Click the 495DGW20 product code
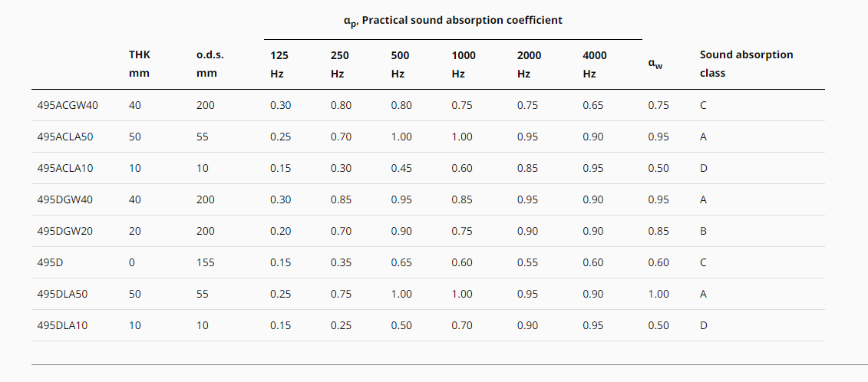 [x=64, y=232]
